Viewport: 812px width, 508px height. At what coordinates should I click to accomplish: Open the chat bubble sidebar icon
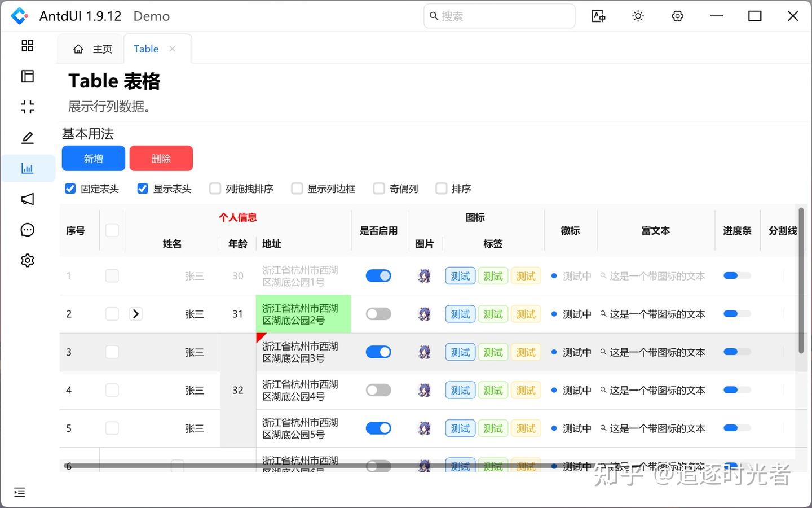tap(27, 229)
